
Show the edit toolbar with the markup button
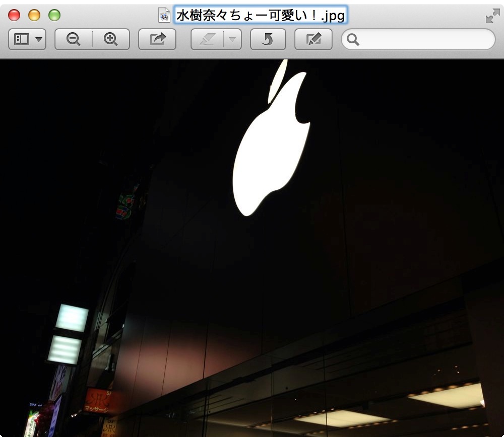click(x=313, y=39)
